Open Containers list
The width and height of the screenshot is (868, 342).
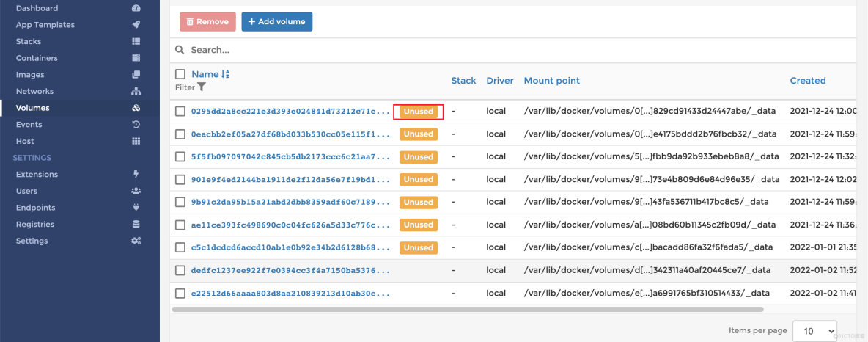pyautogui.click(x=37, y=58)
